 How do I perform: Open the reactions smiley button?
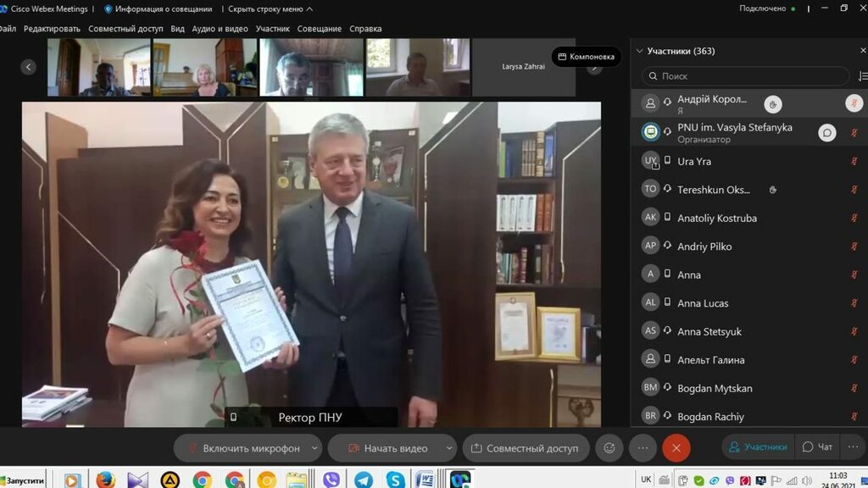[609, 448]
